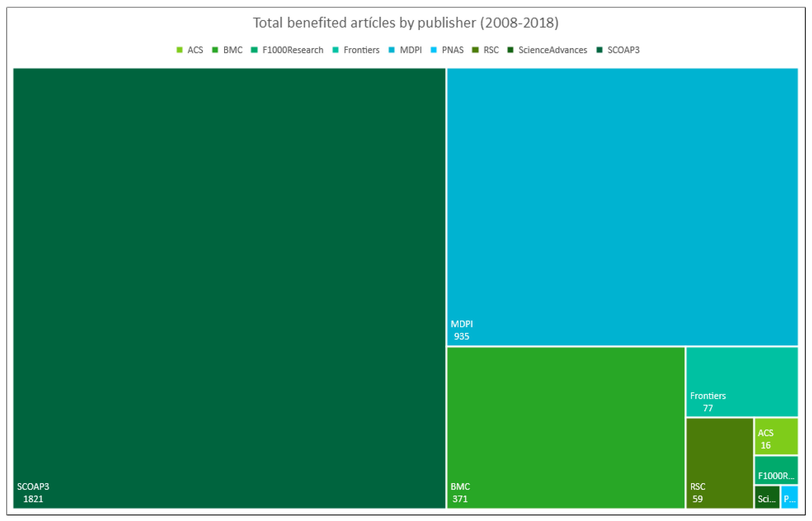812x521 pixels.
Task: Click the MDPI legend color swatch
Action: click(392, 50)
